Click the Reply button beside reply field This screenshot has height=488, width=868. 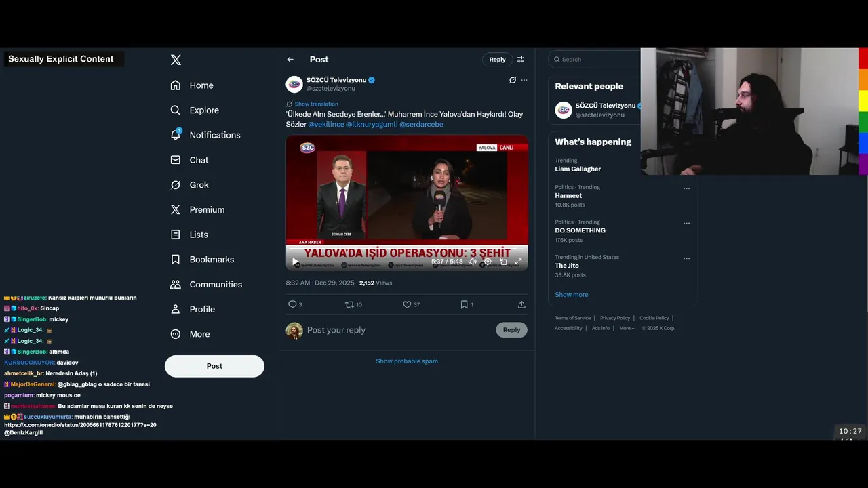(511, 330)
